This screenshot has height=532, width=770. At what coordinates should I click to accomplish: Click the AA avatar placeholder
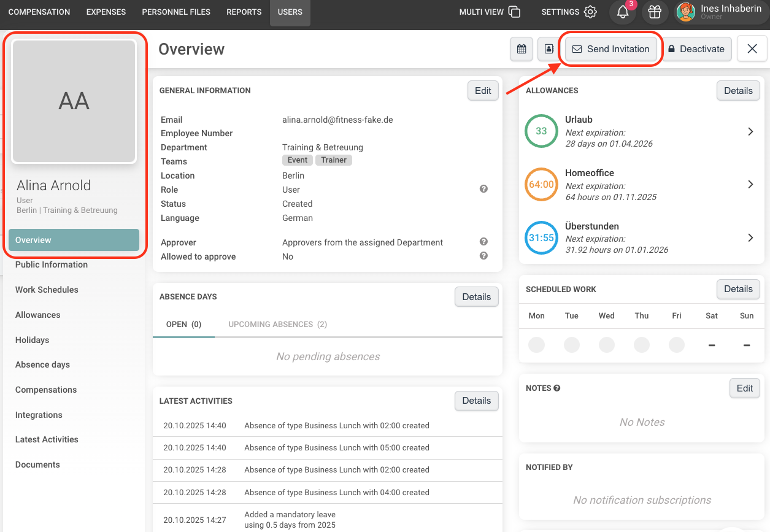[x=74, y=101]
